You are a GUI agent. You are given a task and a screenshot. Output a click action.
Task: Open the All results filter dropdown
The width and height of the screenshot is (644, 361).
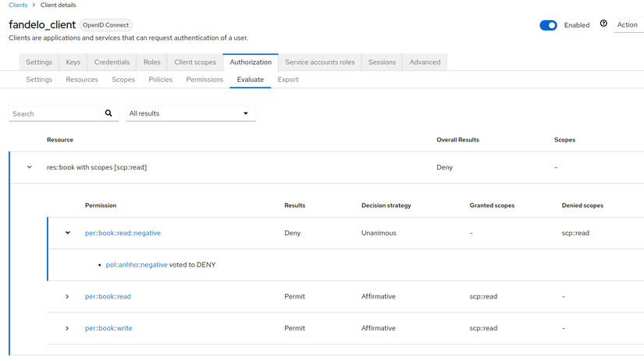pyautogui.click(x=191, y=114)
